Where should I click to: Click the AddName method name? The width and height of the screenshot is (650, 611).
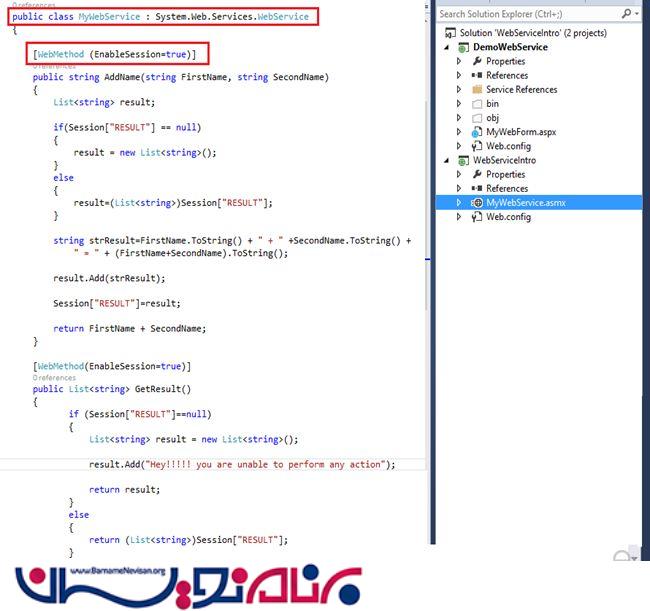pos(122,77)
